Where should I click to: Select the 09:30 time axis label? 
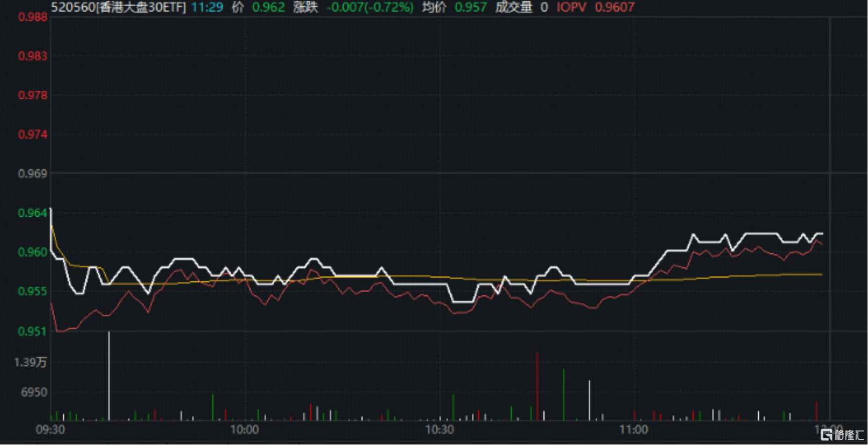[x=51, y=430]
